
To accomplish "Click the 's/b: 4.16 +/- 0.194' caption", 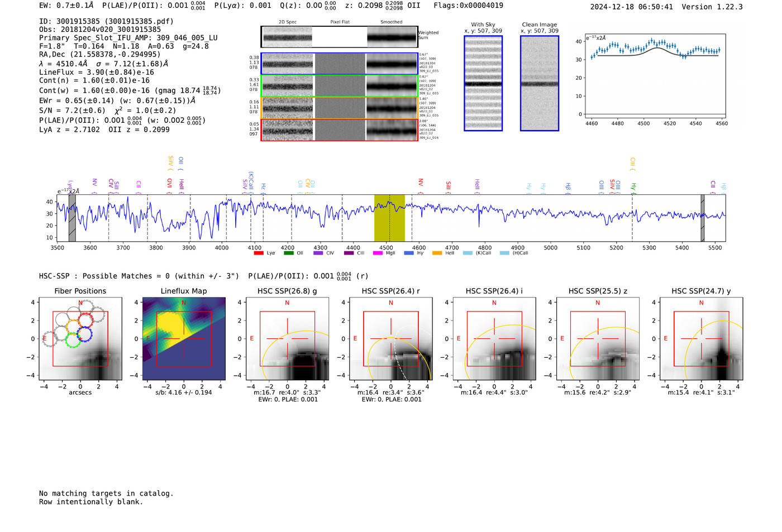I will pos(184,392).
